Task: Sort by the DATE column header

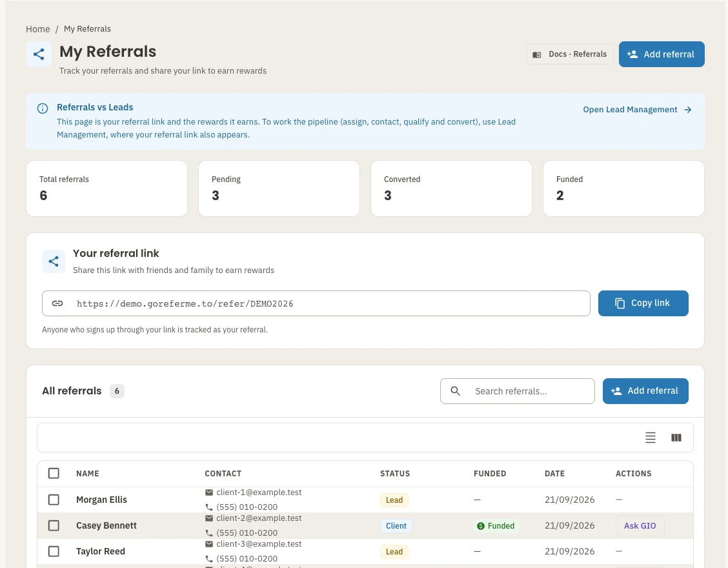Action: click(555, 474)
